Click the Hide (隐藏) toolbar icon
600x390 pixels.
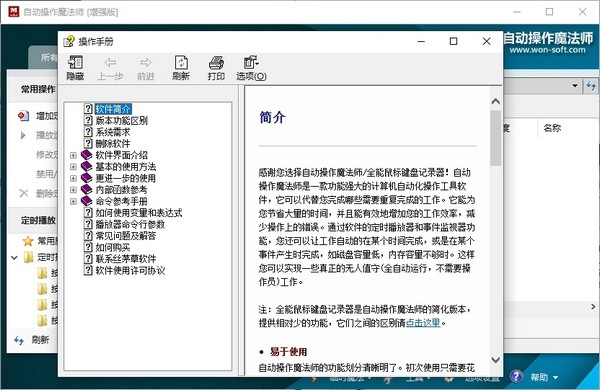[75, 62]
